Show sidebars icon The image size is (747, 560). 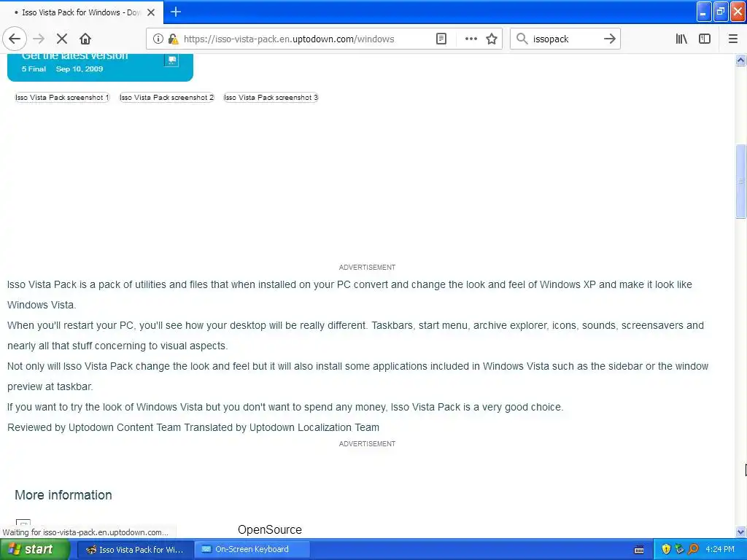705,39
